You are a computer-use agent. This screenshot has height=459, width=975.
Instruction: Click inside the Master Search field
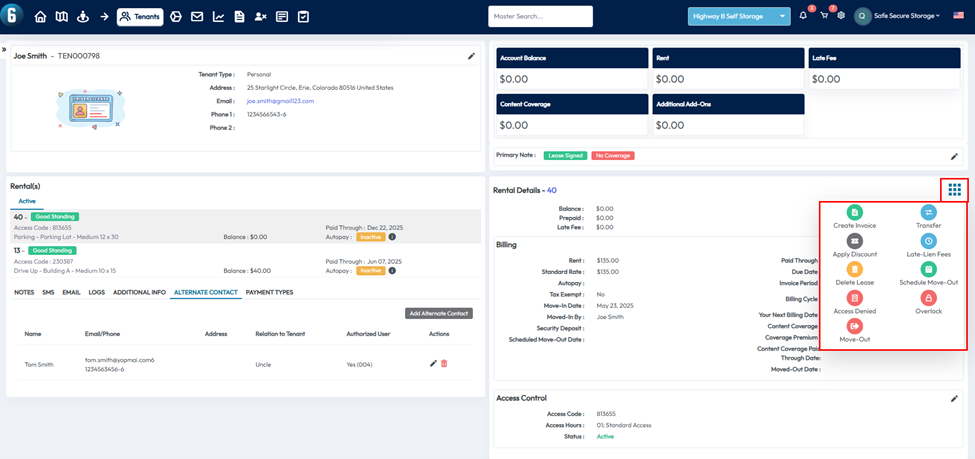point(540,16)
